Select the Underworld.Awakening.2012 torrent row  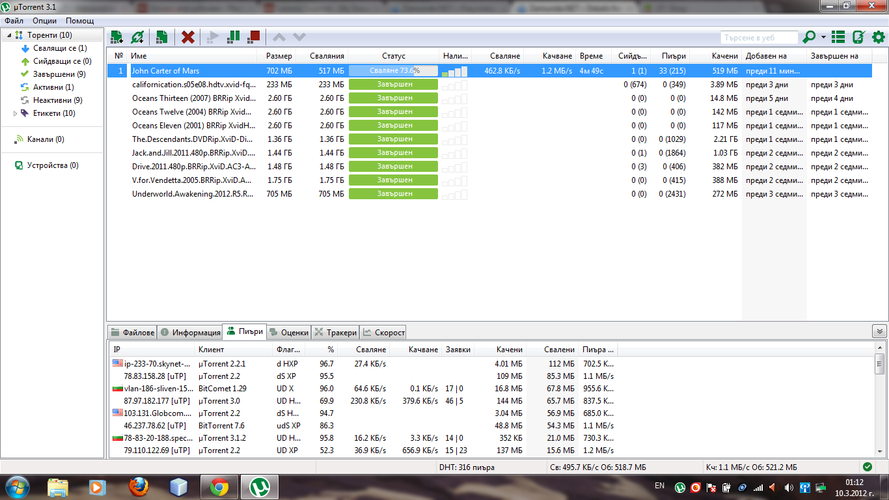tap(489, 194)
